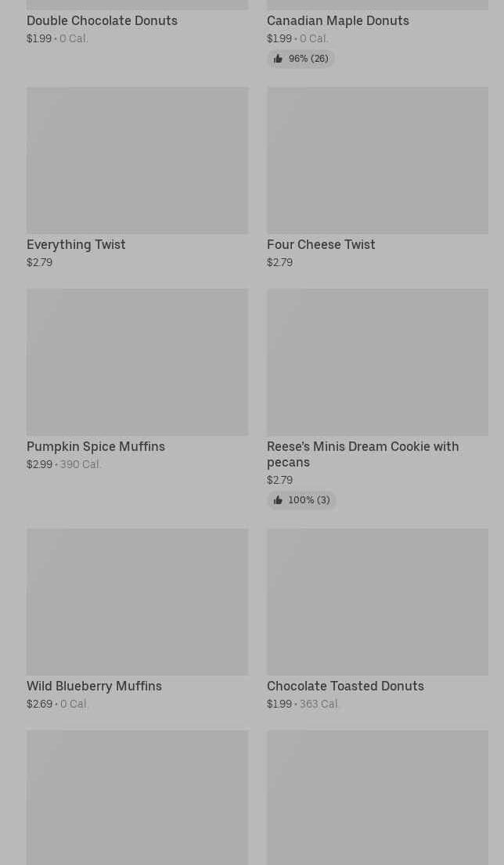504x865 pixels.
Task: Click thumbs-up icon on Canadian Maple Donuts
Action: click(278, 59)
